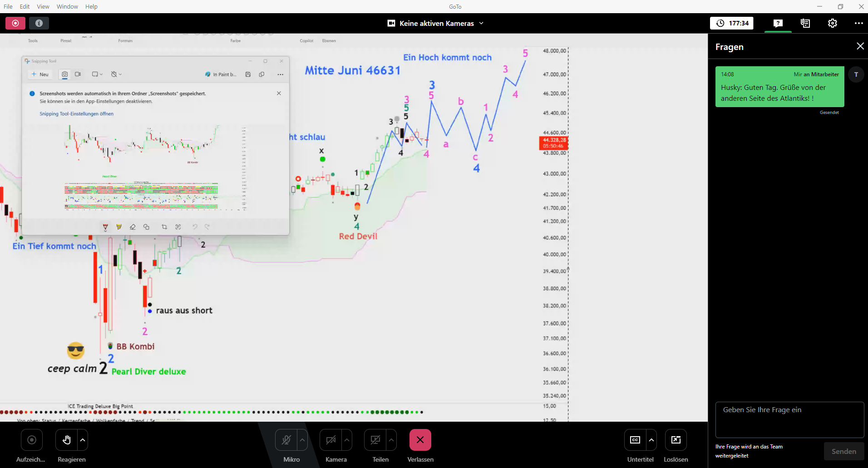
Task: Open GoTo settings gear
Action: point(832,23)
